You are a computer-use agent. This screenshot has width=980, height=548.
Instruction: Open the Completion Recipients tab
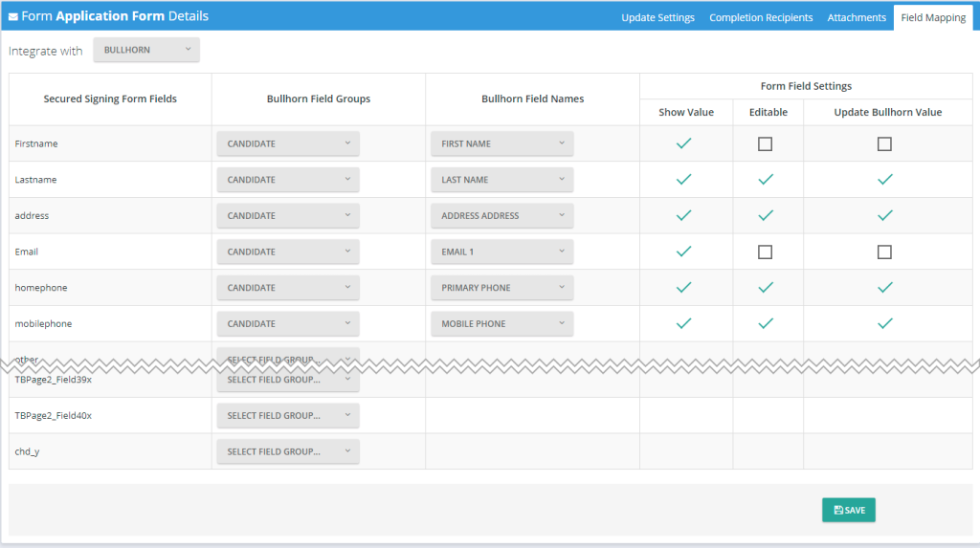click(x=761, y=17)
